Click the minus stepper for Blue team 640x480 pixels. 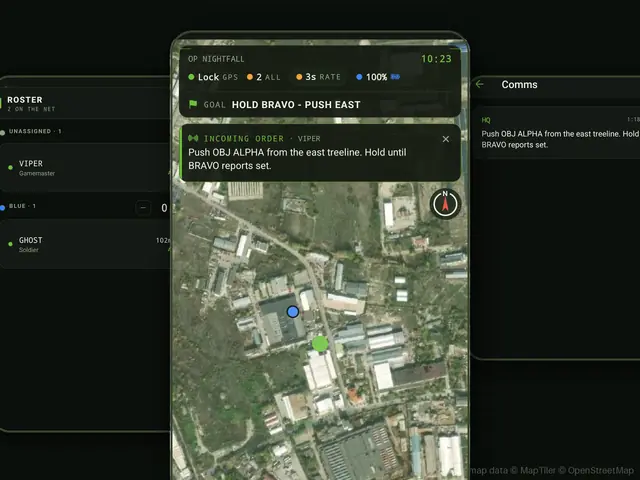coord(143,208)
